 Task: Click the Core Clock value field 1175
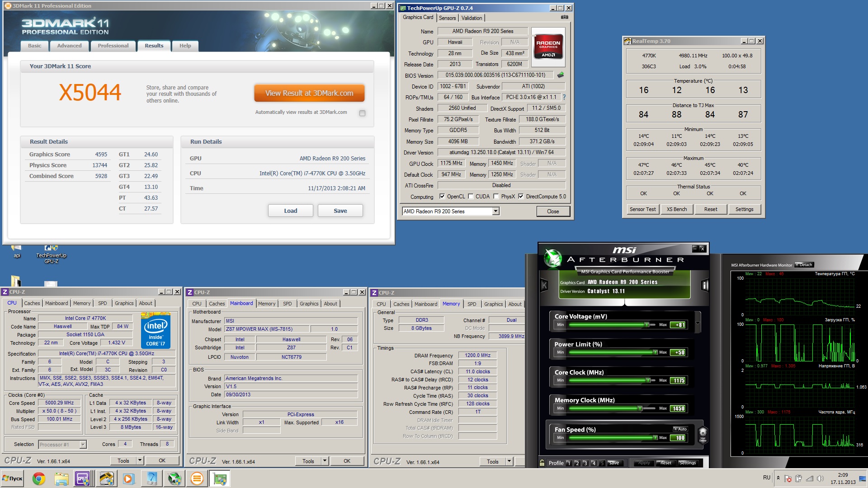[x=678, y=380]
